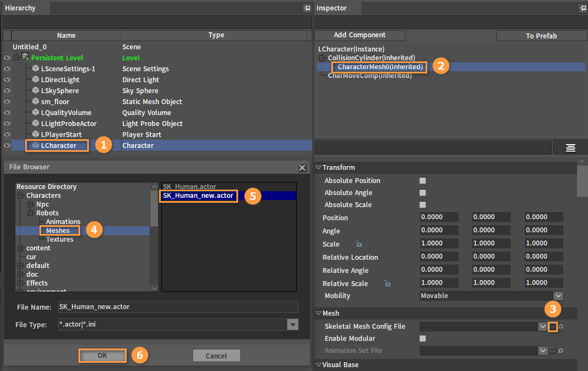Viewport: 588px width, 371px height.
Task: Open Animation Set File dropdown
Action: 542,351
